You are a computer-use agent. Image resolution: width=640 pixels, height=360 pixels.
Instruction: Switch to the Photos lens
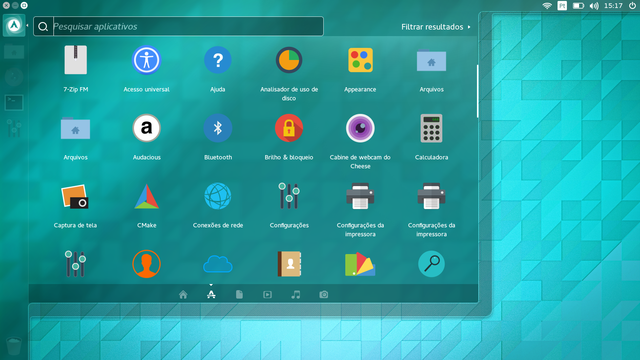tap(324, 294)
